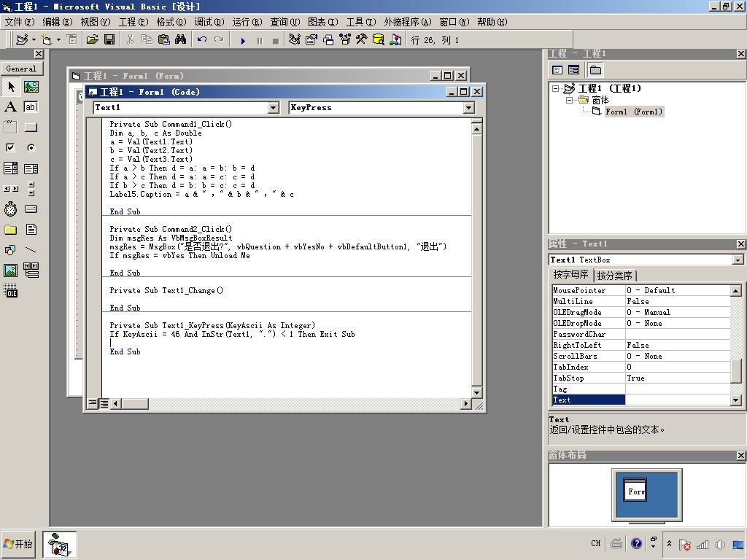Select the Frame control in toolbox
Image resolution: width=747 pixels, height=560 pixels.
pyautogui.click(x=10, y=127)
